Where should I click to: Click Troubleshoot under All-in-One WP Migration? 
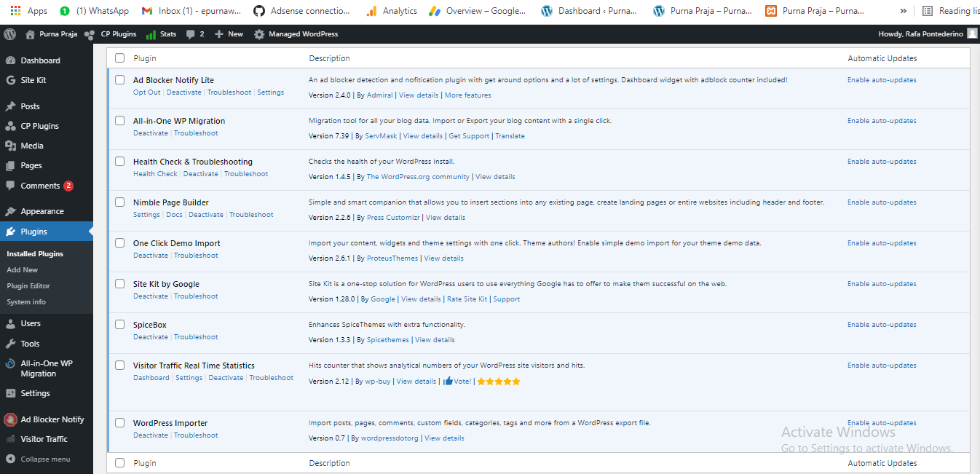(x=196, y=133)
